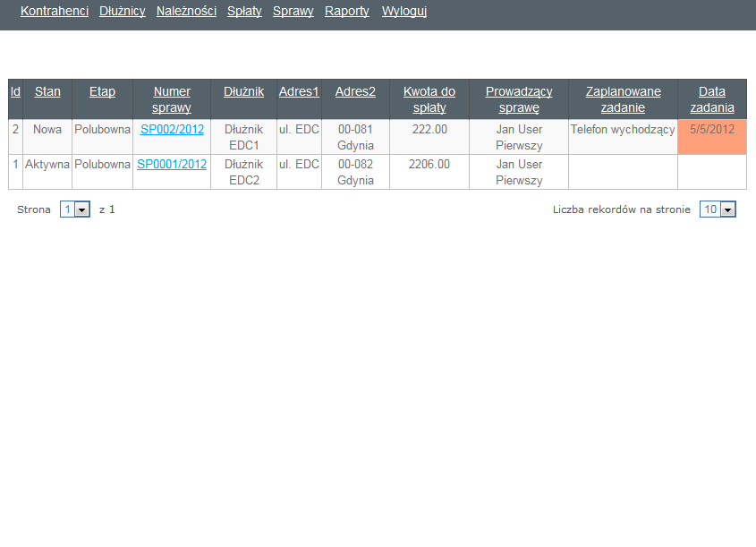Open Należności in the top navigation
This screenshot has height=547, width=756.
[186, 11]
